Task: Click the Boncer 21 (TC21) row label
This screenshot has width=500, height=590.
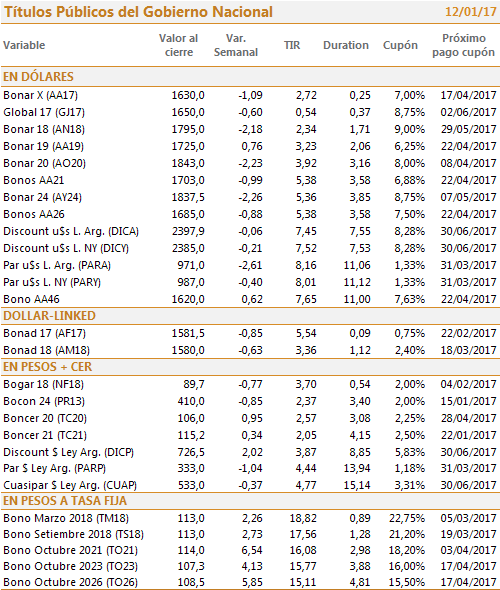Action: 45,435
